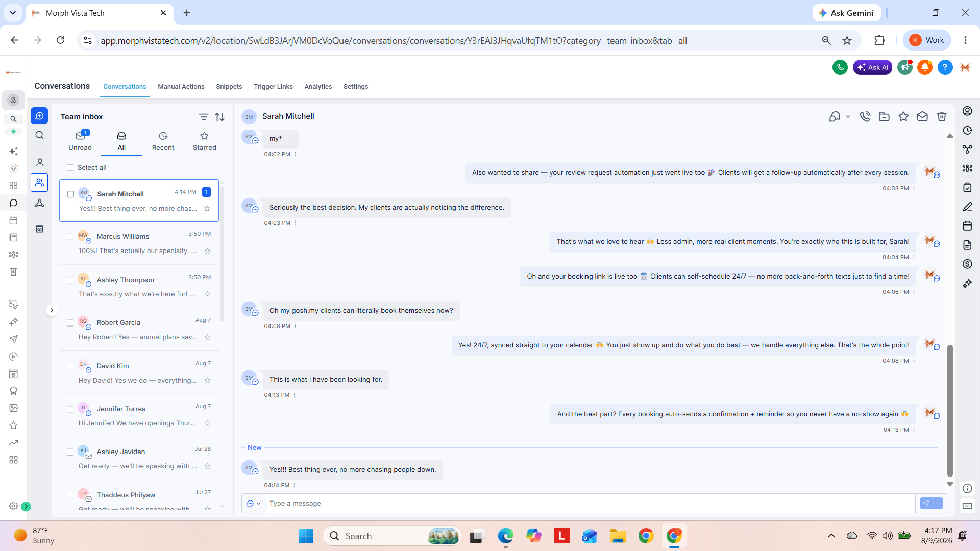Open the megaphone announcements icon
This screenshot has height=551, width=980.
pyautogui.click(x=905, y=67)
